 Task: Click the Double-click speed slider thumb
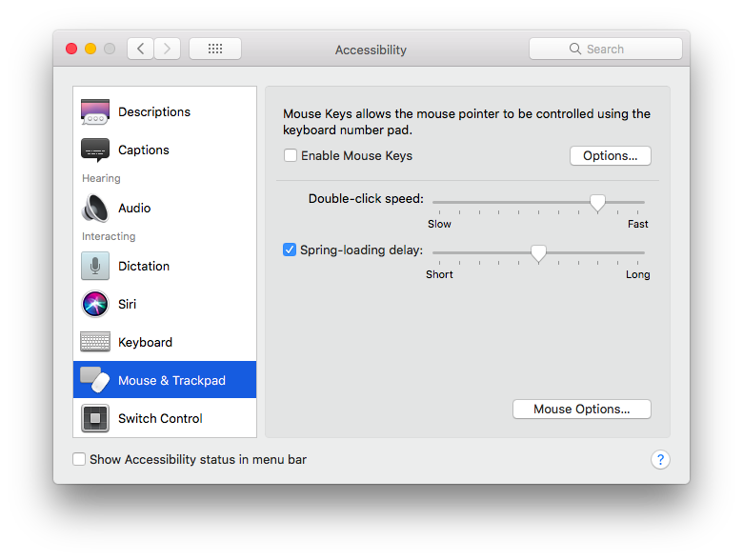[597, 203]
